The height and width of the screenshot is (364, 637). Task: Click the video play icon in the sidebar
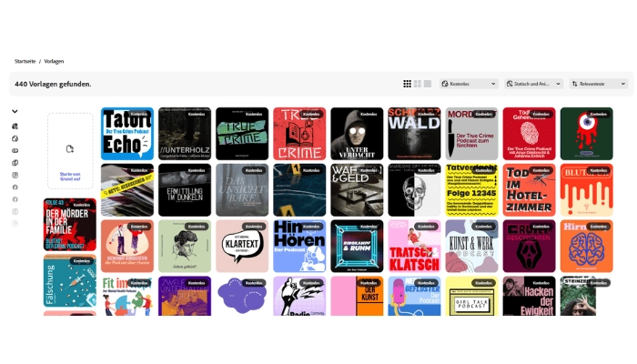pos(15,151)
